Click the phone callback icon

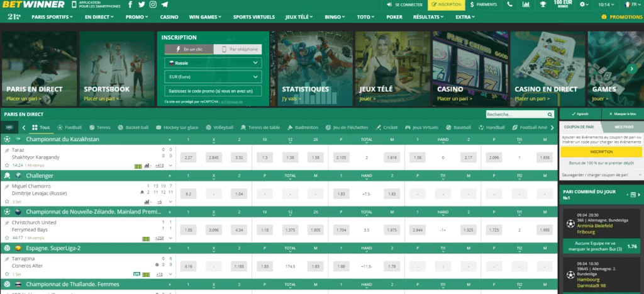(x=509, y=4)
